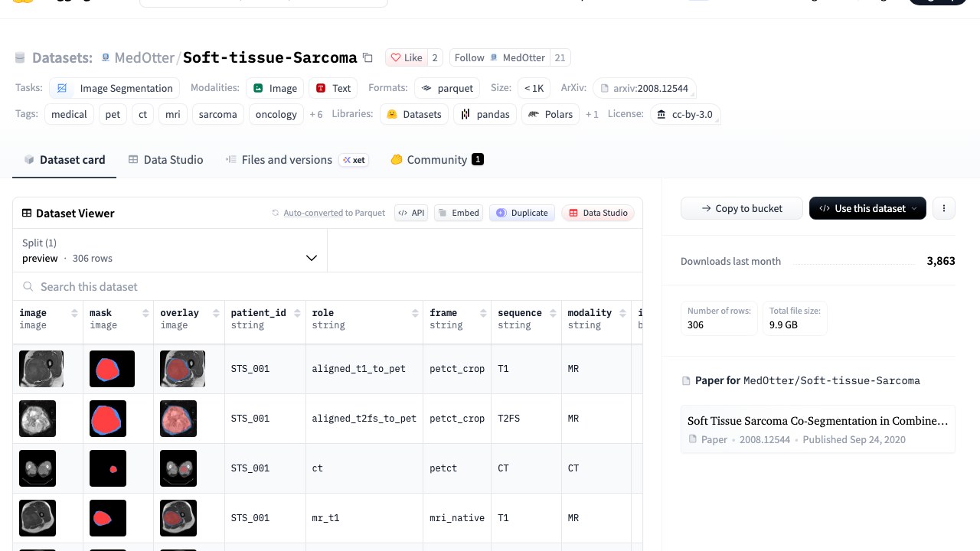This screenshot has height=551, width=980.
Task: Select the Image modality tag
Action: pos(275,88)
